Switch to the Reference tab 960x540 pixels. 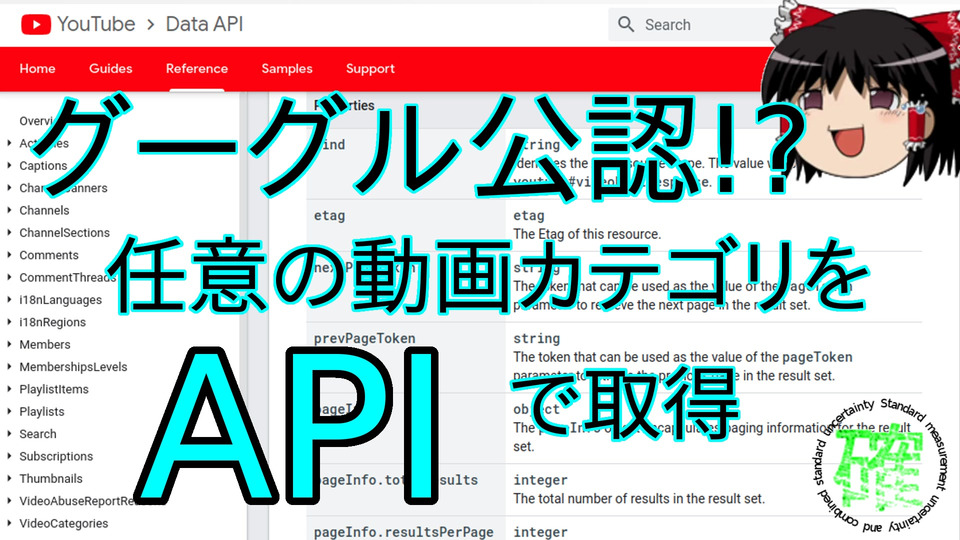tap(197, 69)
